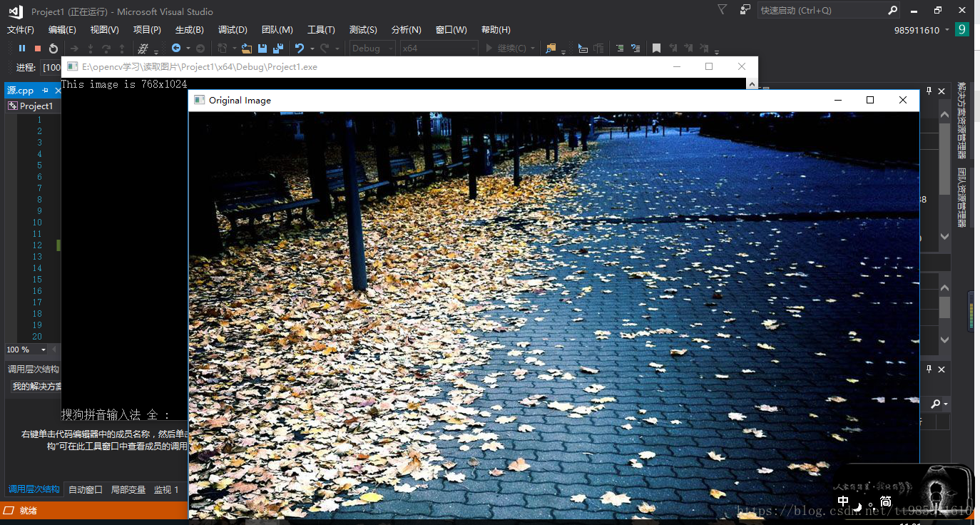Click the pin icon on lower right panel
980x525 pixels.
pyautogui.click(x=929, y=369)
